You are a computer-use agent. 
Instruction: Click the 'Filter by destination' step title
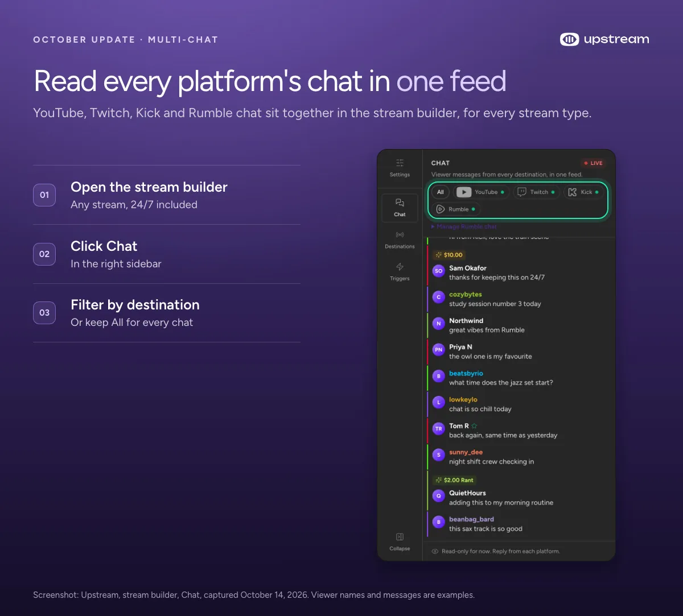click(x=135, y=305)
